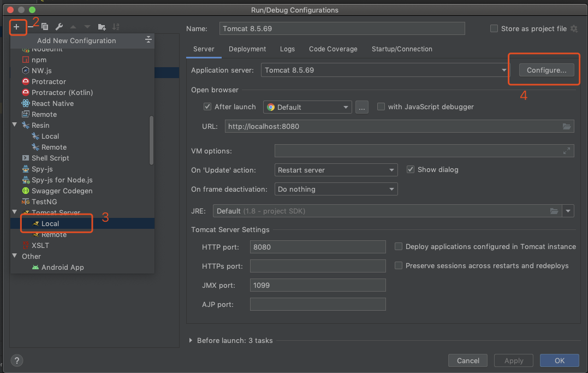Image resolution: width=588 pixels, height=373 pixels.
Task: Click the Create New Folder icon
Action: tap(102, 27)
